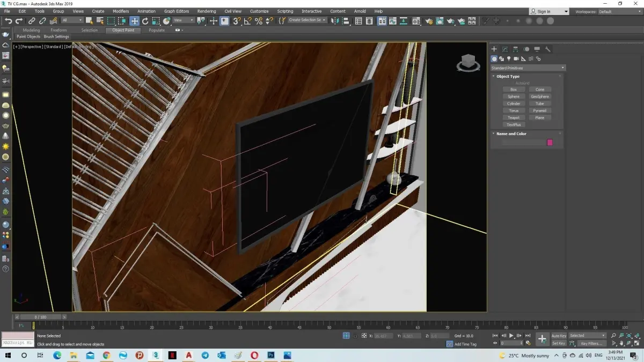Open the Scripting menu

[285, 11]
